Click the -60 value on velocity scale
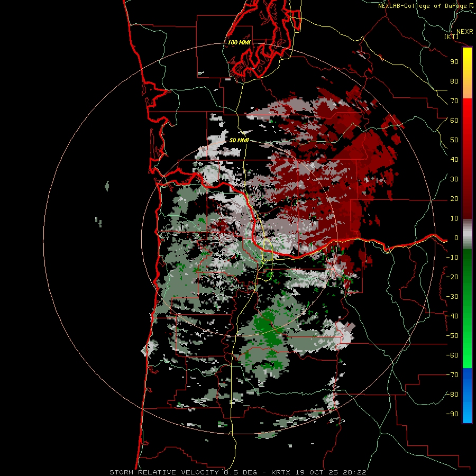Screen dimensions: 476x476 tap(452, 355)
